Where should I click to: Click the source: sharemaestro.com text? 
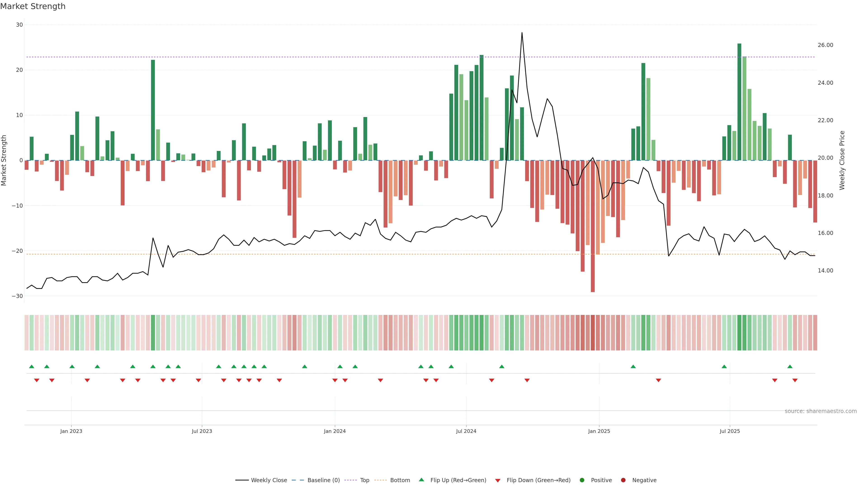[x=821, y=411]
